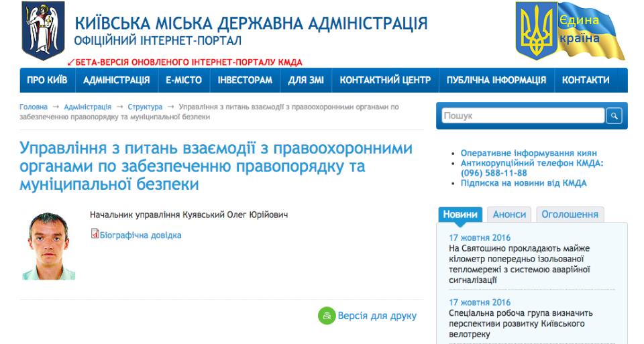This screenshot has width=644, height=344.
Task: Type in the Пошук search field
Action: click(523, 116)
